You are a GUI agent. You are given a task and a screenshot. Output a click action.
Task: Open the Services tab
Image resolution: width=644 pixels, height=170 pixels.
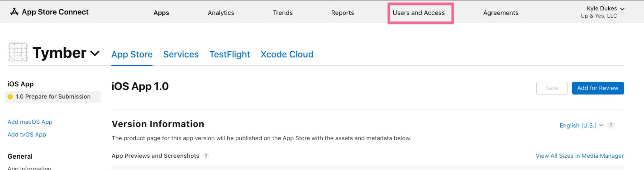tap(181, 54)
